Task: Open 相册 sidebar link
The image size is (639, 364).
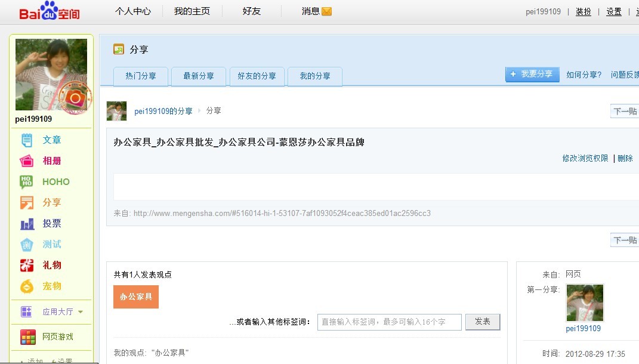Action: click(x=52, y=161)
